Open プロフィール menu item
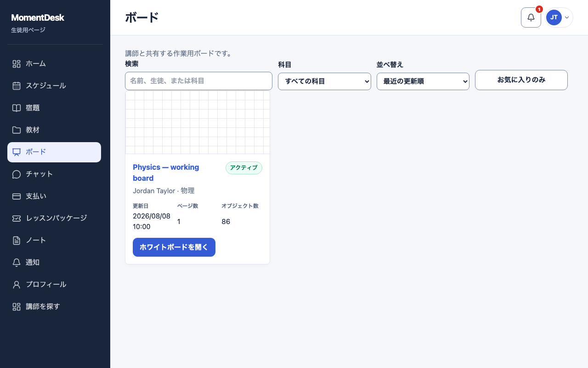 pos(54,285)
